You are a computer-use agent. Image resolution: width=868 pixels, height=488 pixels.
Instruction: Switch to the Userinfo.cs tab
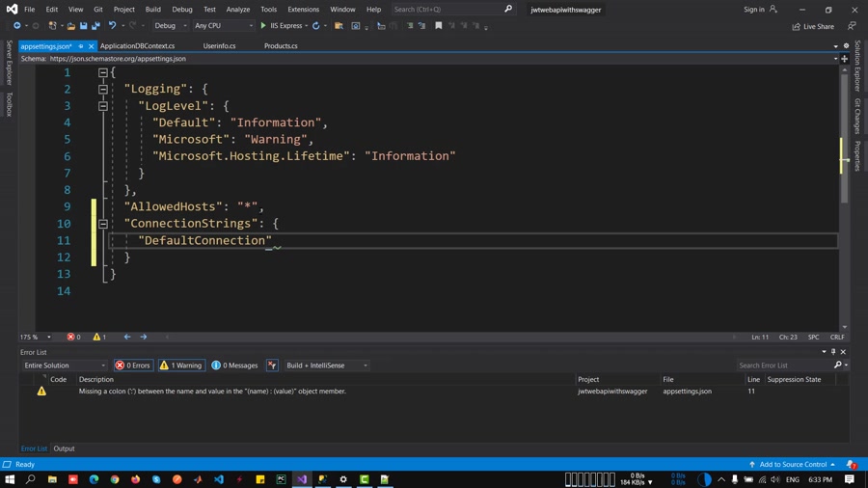coord(219,46)
